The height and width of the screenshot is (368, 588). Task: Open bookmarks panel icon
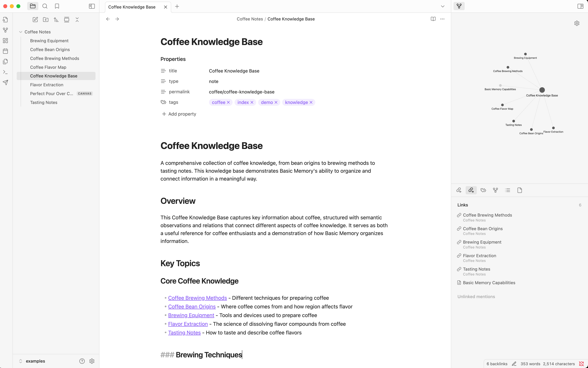[57, 6]
